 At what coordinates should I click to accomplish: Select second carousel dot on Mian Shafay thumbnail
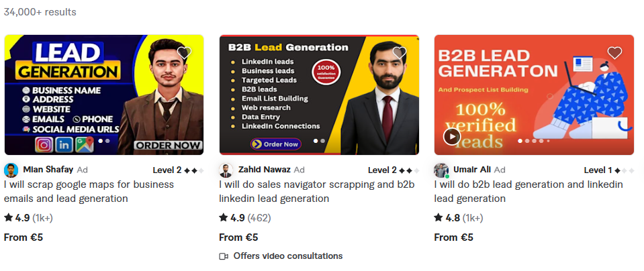pos(107,141)
